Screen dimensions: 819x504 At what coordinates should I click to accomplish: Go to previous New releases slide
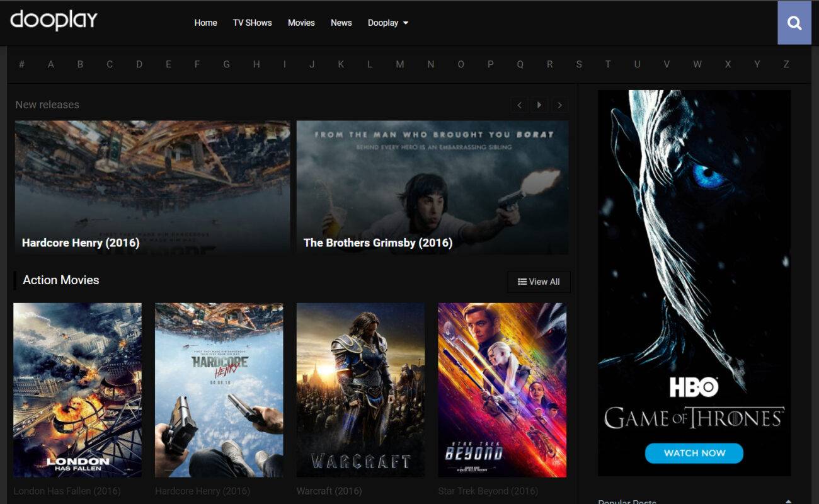point(519,105)
